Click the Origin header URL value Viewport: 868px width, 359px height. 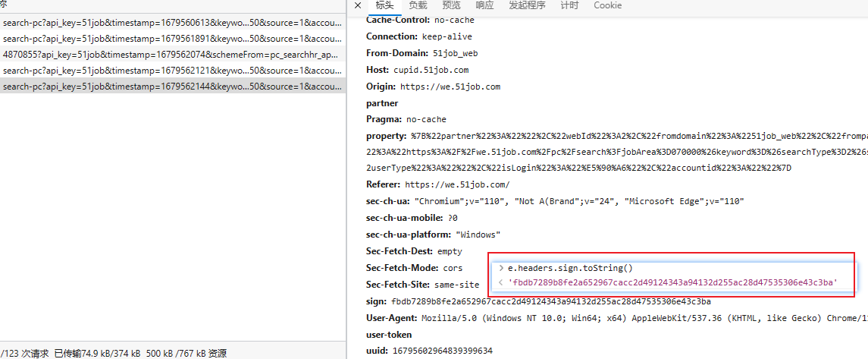tap(450, 87)
